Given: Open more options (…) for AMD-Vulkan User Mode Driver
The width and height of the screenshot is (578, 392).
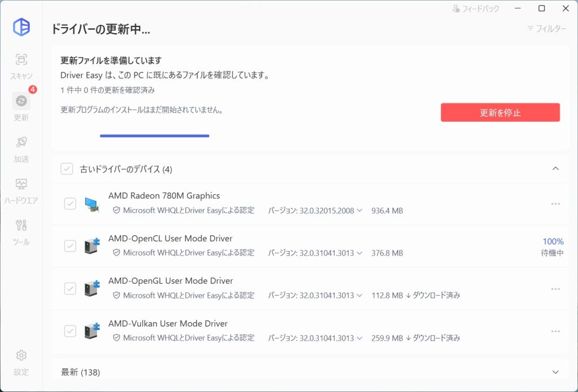Looking at the screenshot, I should tap(555, 331).
